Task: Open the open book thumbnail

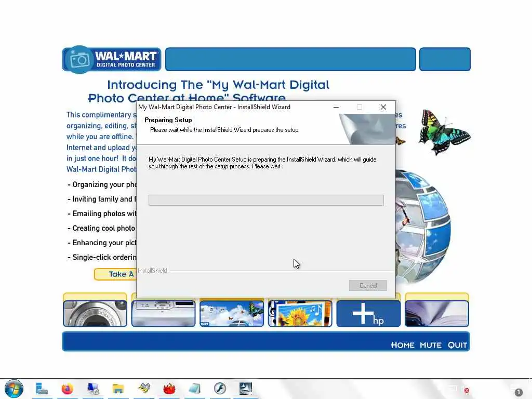Action: (436, 313)
